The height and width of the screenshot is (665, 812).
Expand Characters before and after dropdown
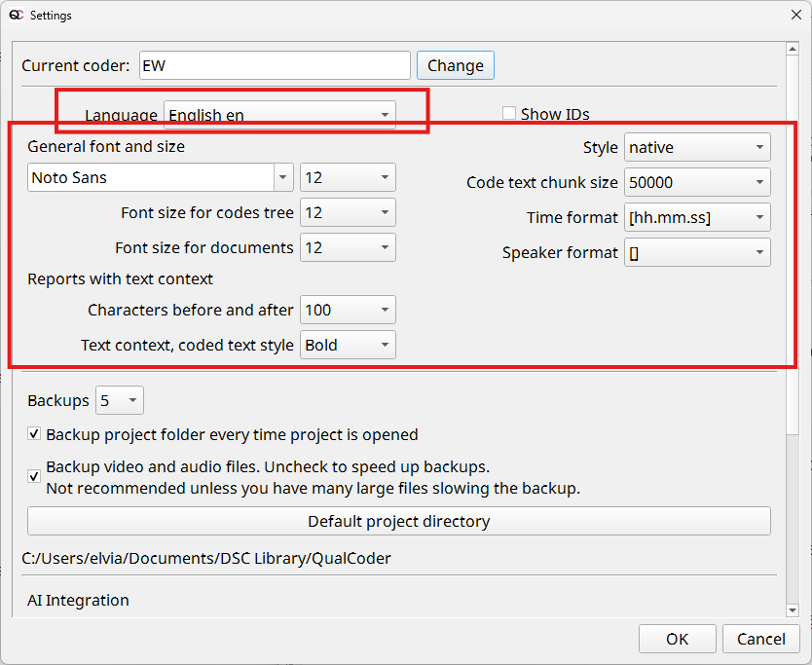pyautogui.click(x=348, y=310)
